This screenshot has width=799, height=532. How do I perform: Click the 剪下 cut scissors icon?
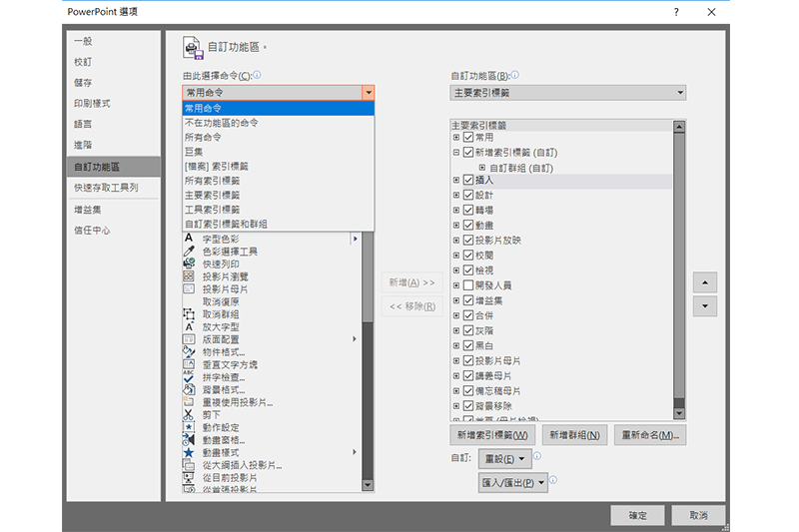pos(189,414)
